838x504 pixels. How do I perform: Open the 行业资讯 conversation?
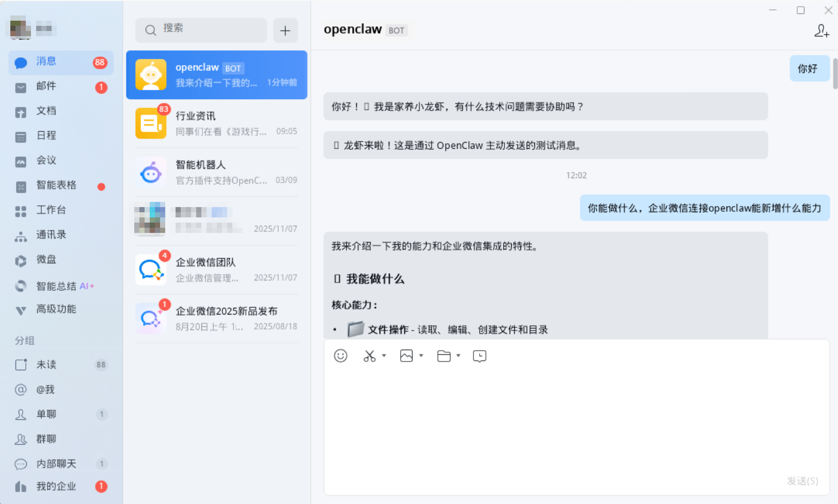click(x=217, y=123)
